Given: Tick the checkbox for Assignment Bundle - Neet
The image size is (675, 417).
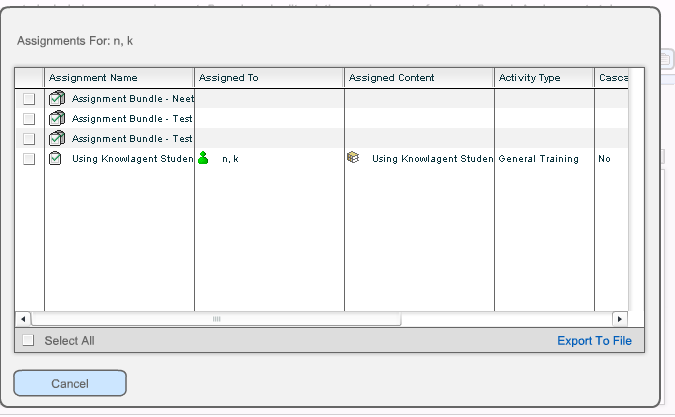Looking at the screenshot, I should click(29, 99).
